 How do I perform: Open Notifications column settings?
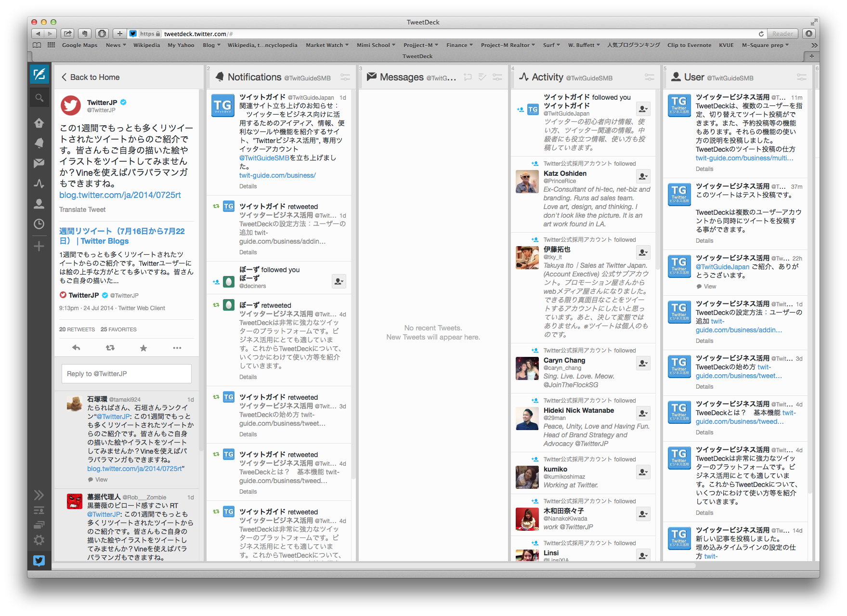click(345, 77)
